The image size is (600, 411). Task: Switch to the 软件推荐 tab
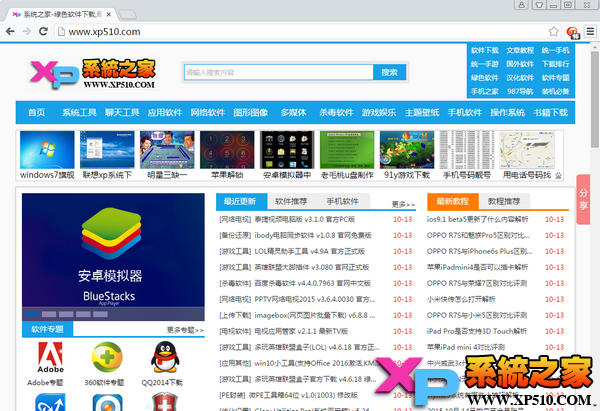point(291,201)
